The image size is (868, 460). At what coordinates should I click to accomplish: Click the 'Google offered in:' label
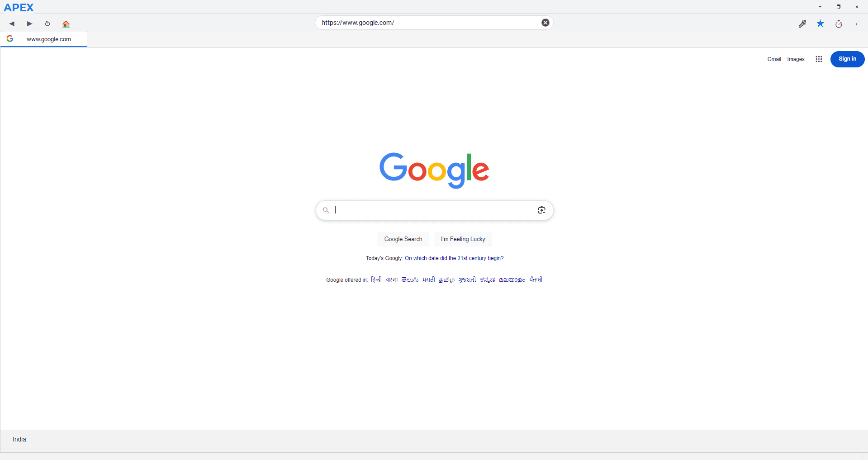tap(347, 280)
